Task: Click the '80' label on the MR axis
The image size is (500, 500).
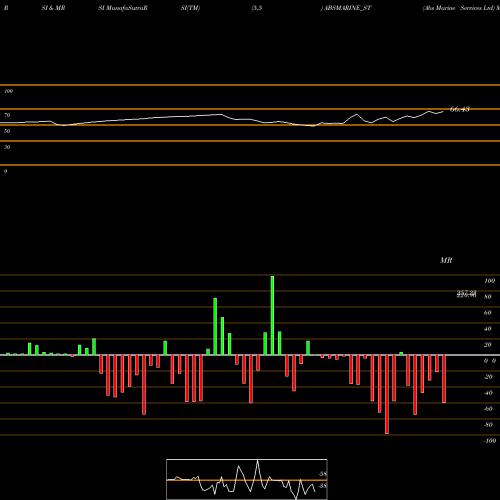Action: pyautogui.click(x=488, y=297)
